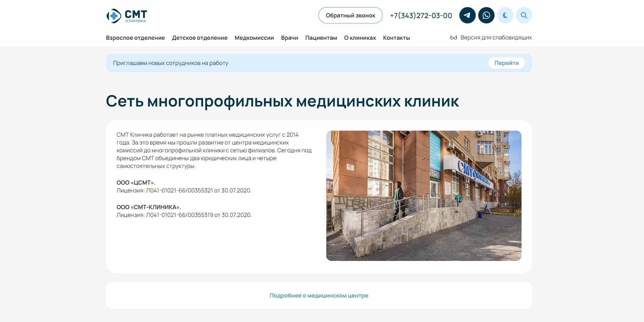This screenshot has height=322, width=644.
Task: Toggle dark mode with moon icon
Action: 505,15
